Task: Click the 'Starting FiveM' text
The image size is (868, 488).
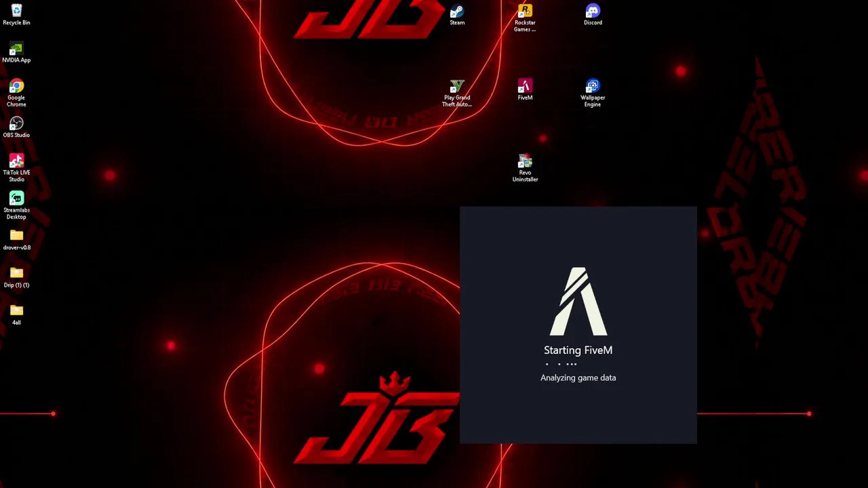Action: pos(578,350)
